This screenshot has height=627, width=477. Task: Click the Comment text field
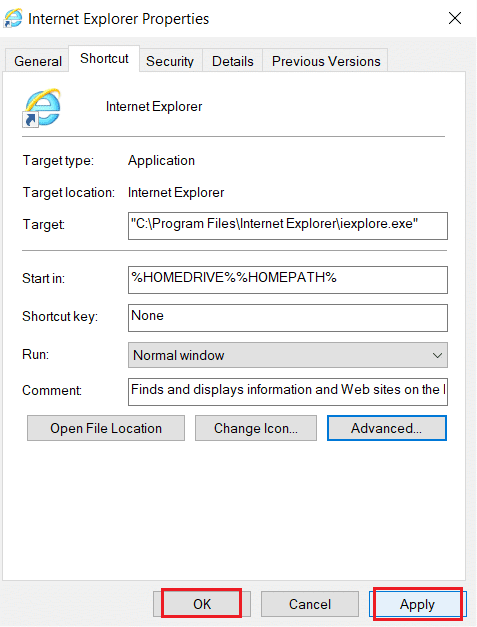tap(287, 392)
